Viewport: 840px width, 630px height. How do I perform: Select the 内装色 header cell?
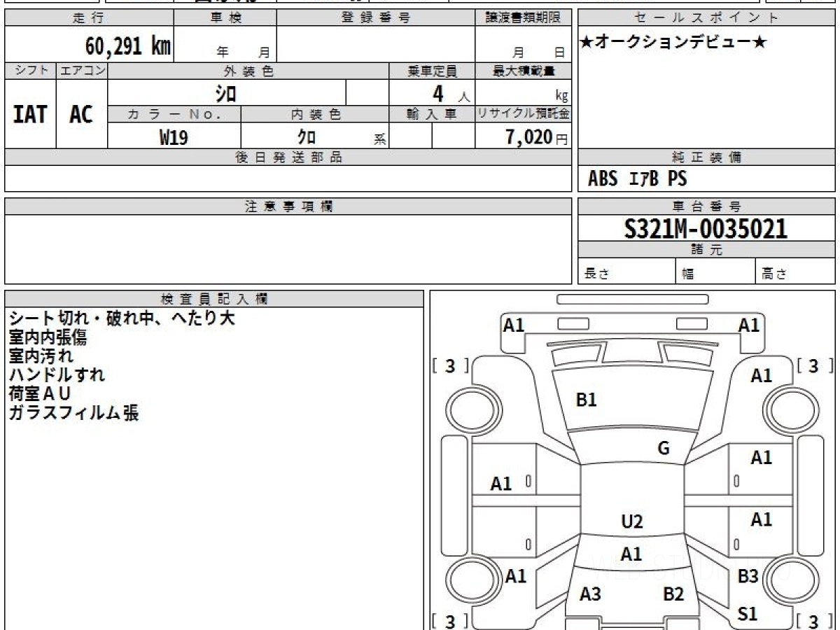[315, 114]
